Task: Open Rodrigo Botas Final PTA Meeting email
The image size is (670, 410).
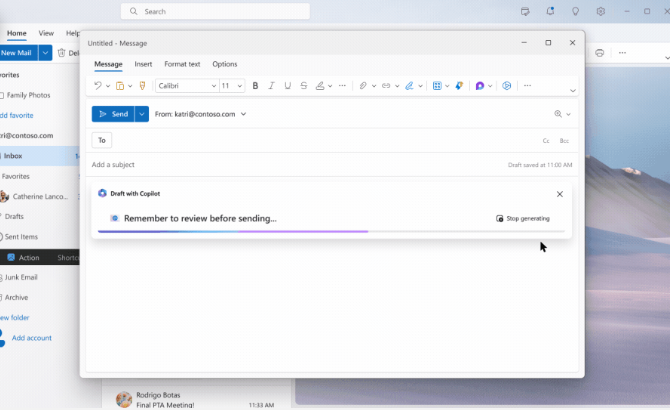Action: (x=197, y=399)
